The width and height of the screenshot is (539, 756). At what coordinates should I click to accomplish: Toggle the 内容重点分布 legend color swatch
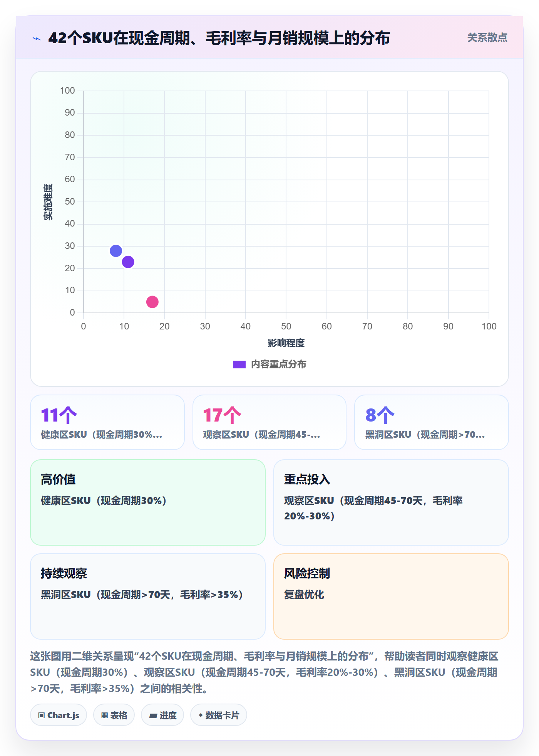point(239,365)
